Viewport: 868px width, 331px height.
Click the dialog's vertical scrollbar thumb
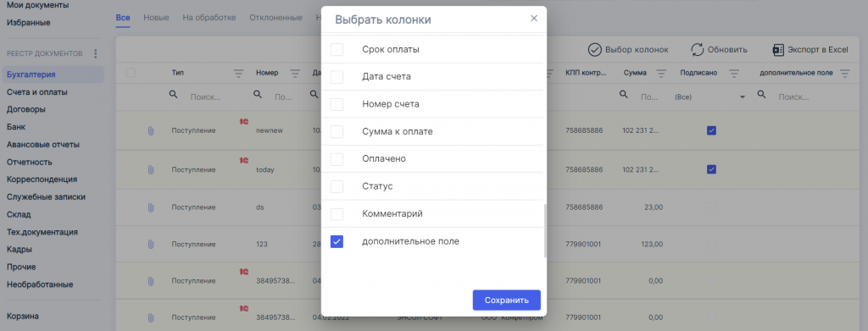(545, 230)
